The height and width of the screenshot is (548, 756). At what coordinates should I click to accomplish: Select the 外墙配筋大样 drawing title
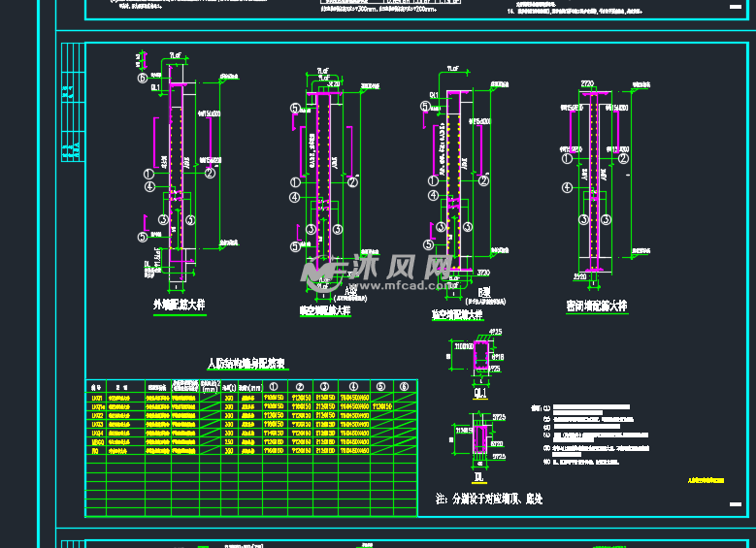(180, 305)
